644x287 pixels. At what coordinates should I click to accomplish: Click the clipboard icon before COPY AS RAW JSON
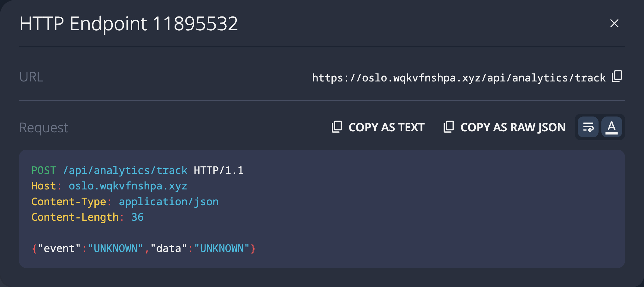(449, 127)
